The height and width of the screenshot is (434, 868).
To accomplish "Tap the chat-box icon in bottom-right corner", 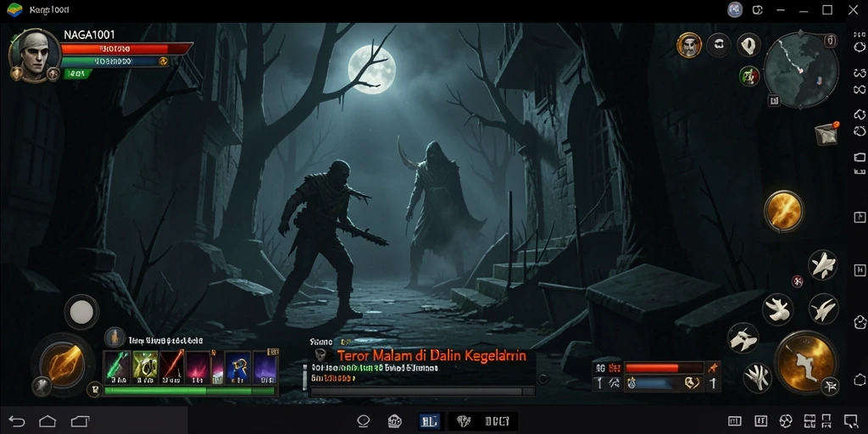I will (x=851, y=422).
